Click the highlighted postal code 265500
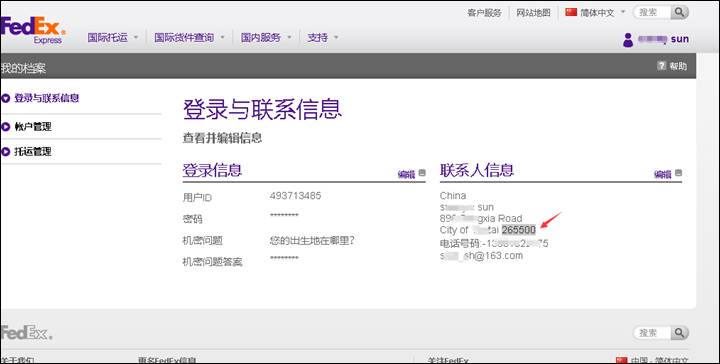Screen dimensions: 720x364 click(x=518, y=230)
